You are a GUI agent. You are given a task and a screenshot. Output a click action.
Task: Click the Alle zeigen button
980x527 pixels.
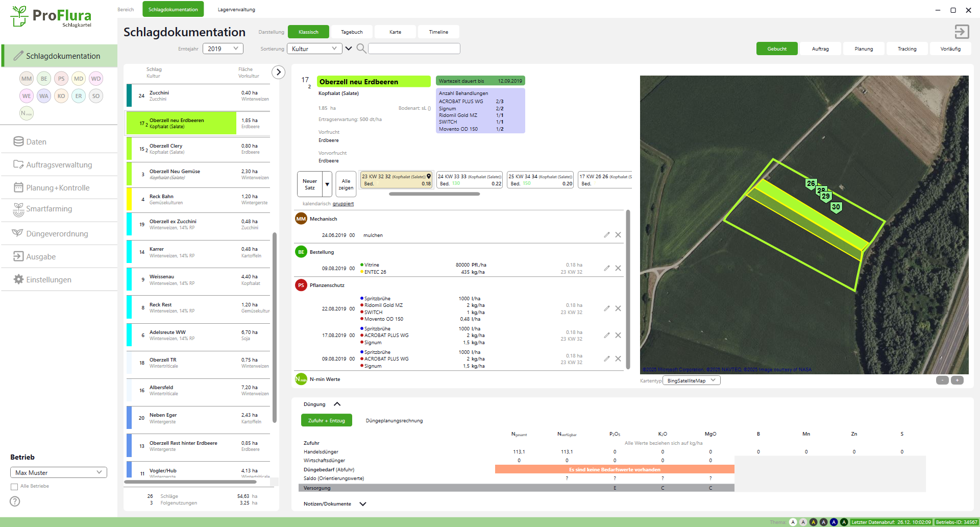pos(346,184)
